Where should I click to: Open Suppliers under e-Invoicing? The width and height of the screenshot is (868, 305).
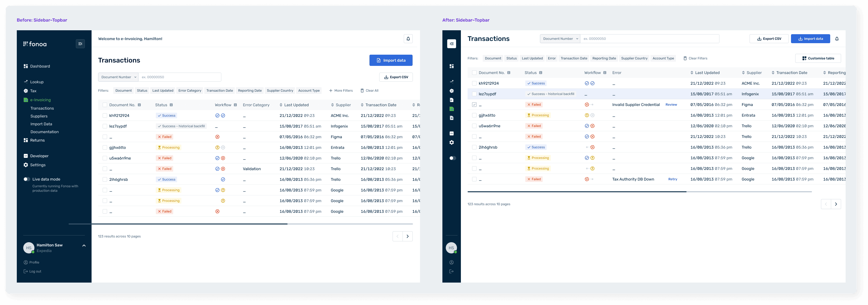[39, 116]
